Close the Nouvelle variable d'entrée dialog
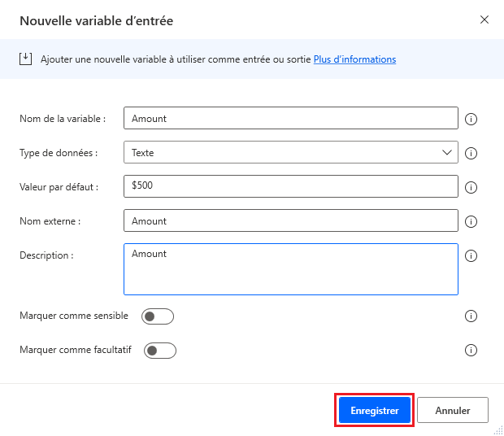This screenshot has width=504, height=436. tap(484, 20)
